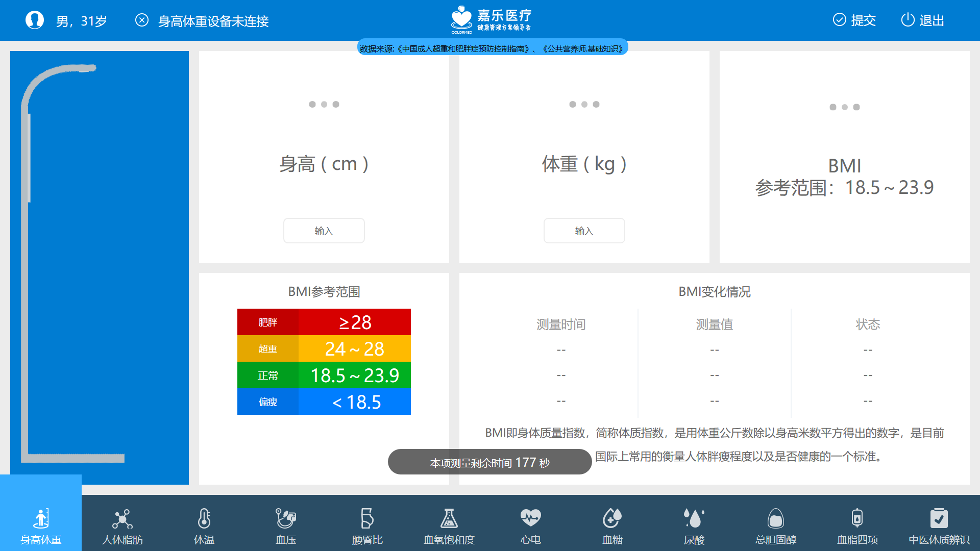Image resolution: width=980 pixels, height=551 pixels.
Task: Open the 体温 temperature measurement module
Action: point(204,523)
